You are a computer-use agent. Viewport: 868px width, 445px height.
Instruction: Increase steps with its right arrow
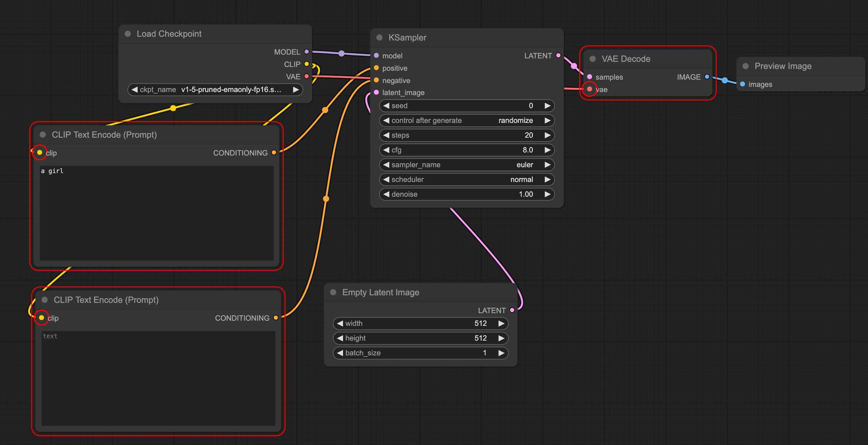[x=548, y=135]
